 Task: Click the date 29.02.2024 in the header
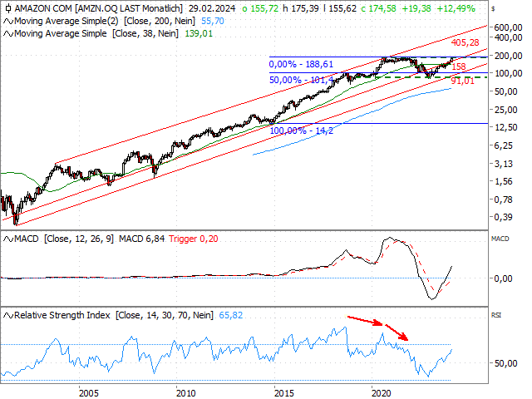tap(212, 8)
